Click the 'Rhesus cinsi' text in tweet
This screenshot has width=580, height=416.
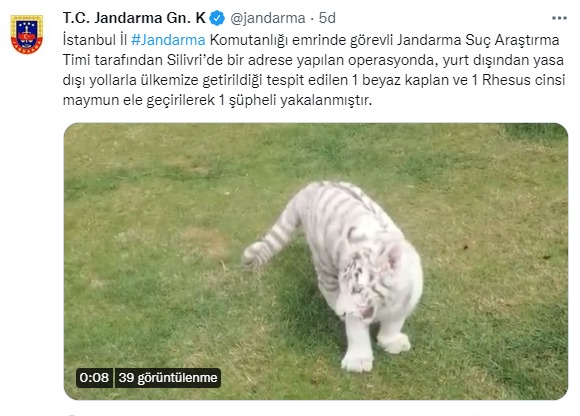pos(523,80)
